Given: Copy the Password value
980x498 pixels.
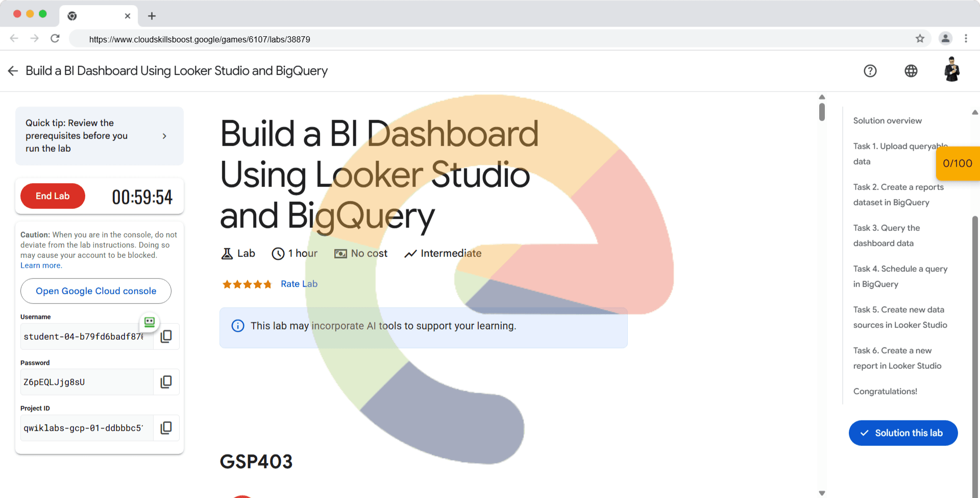Looking at the screenshot, I should tap(166, 382).
